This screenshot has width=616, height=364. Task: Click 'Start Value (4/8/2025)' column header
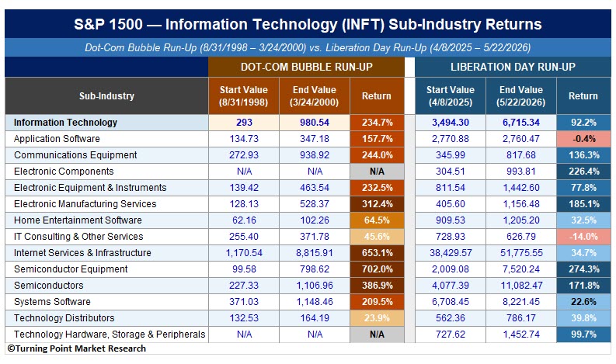[451, 96]
